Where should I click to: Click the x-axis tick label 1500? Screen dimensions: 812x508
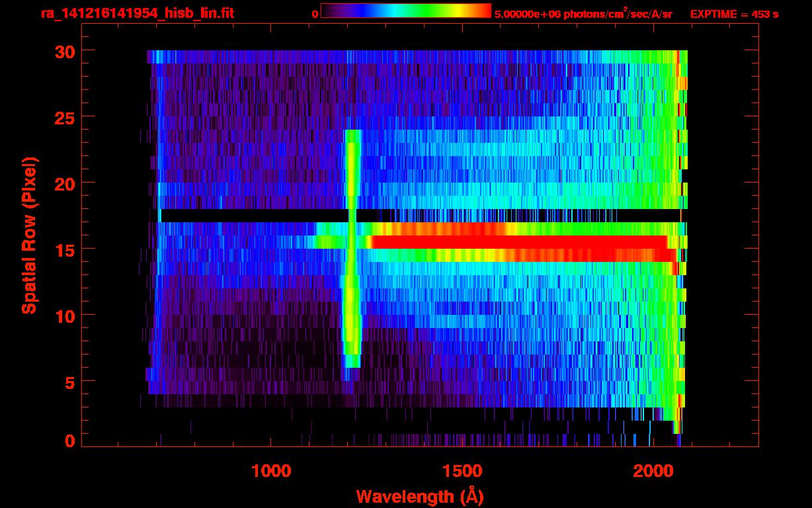[x=462, y=470]
